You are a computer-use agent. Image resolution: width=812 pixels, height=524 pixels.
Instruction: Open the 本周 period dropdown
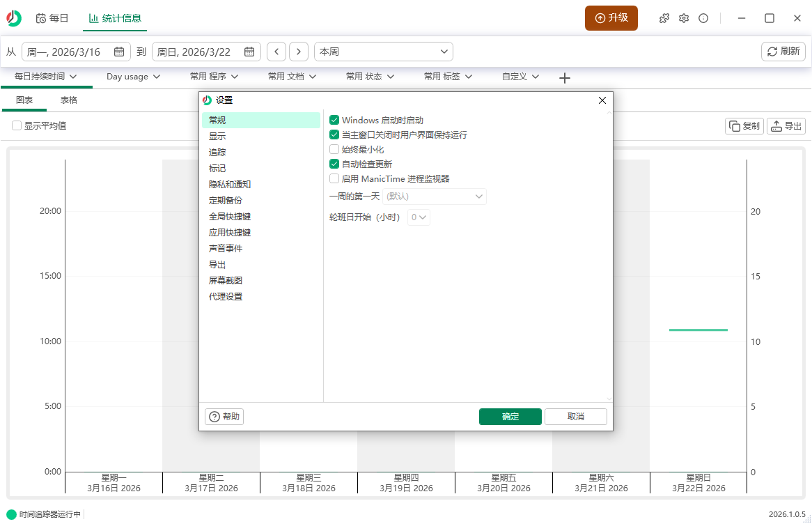(x=383, y=51)
